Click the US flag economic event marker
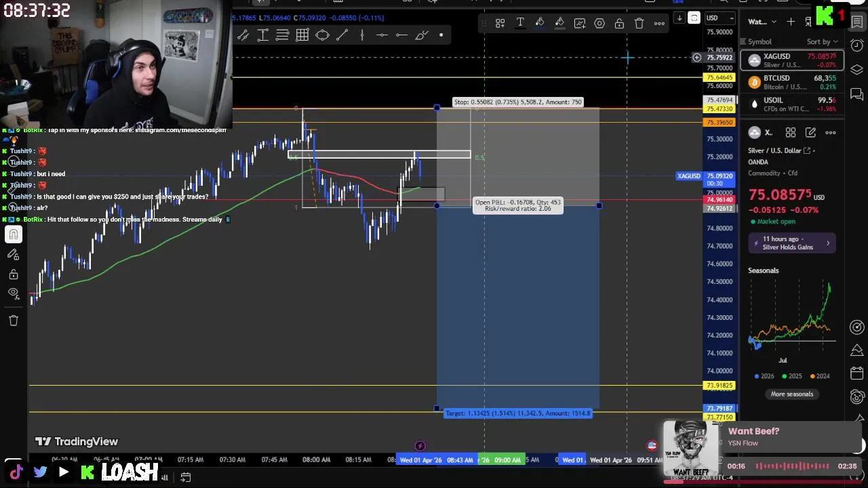868x488 pixels. (x=652, y=446)
